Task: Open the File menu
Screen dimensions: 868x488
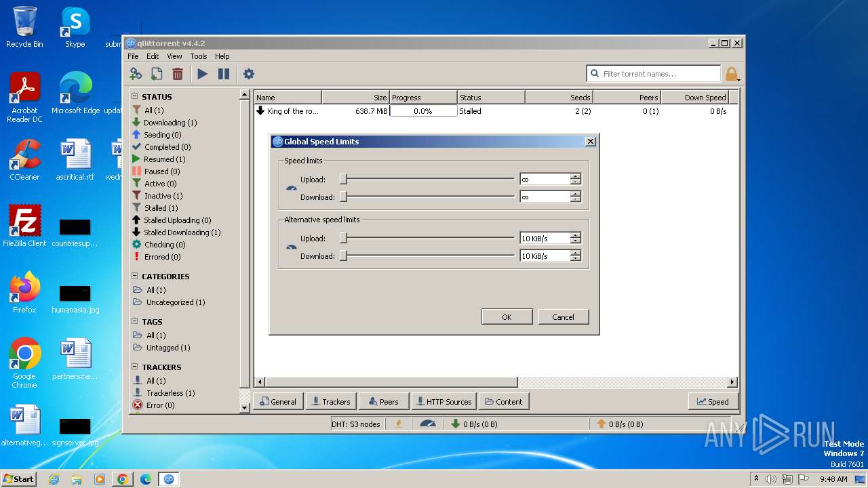Action: [x=133, y=56]
